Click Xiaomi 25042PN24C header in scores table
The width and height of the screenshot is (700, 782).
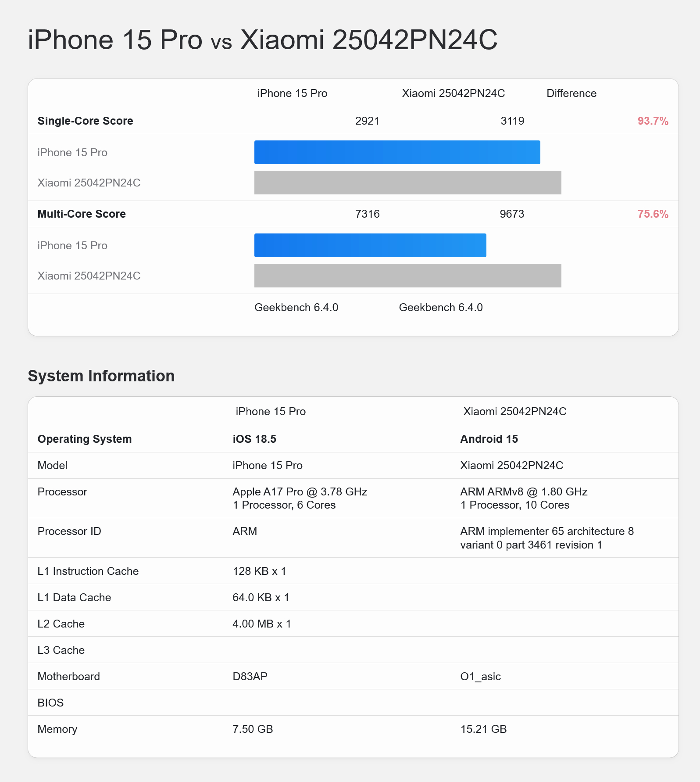(454, 93)
